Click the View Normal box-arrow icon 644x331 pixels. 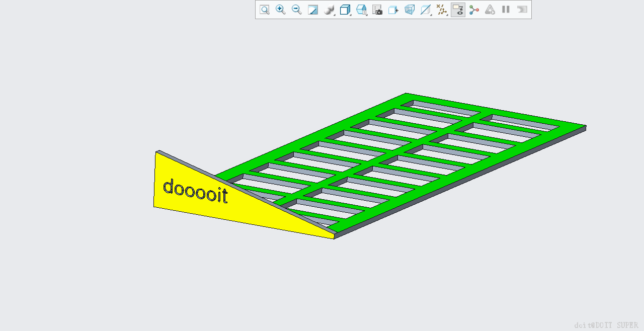[x=393, y=10]
